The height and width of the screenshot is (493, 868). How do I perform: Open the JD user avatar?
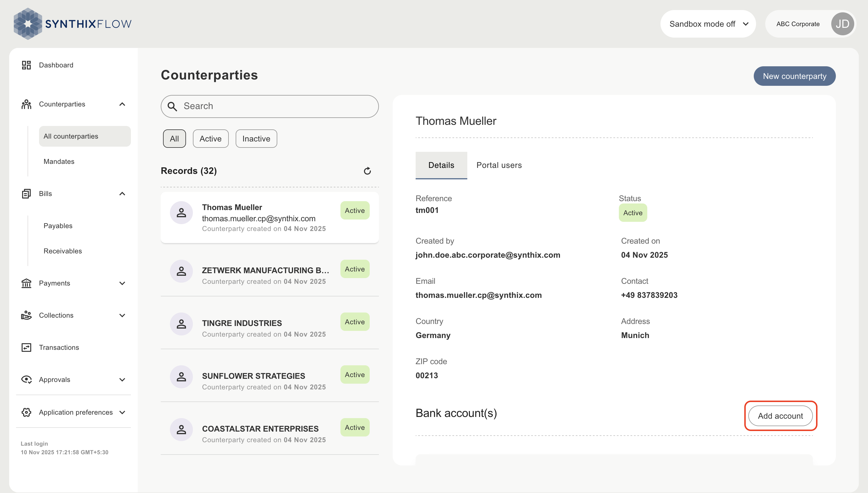coord(842,24)
